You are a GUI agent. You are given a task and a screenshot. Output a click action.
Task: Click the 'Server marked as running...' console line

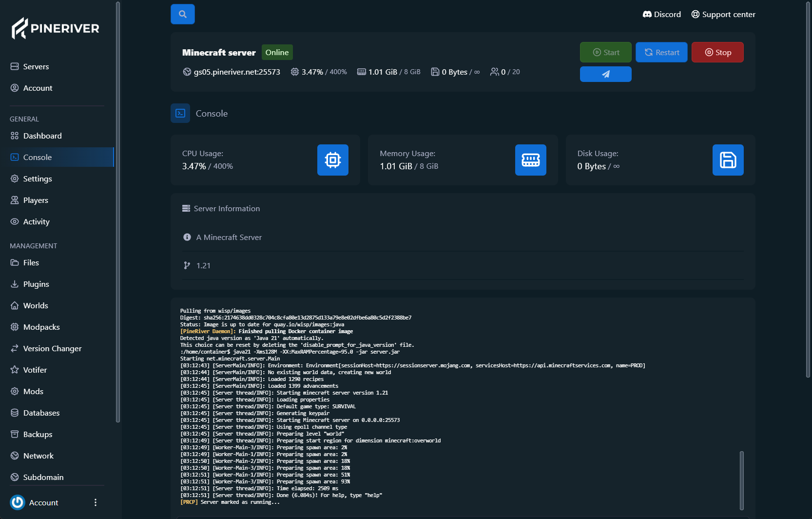pyautogui.click(x=230, y=502)
